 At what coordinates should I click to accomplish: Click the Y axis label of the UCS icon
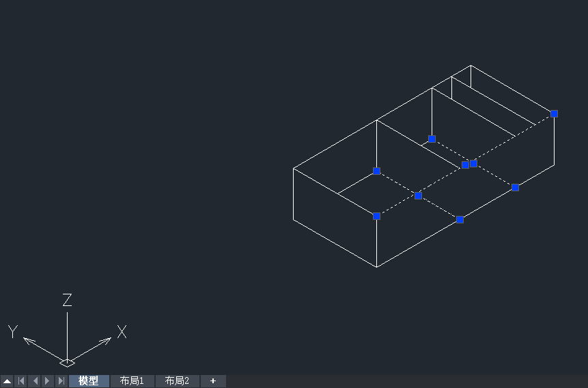pyautogui.click(x=12, y=332)
